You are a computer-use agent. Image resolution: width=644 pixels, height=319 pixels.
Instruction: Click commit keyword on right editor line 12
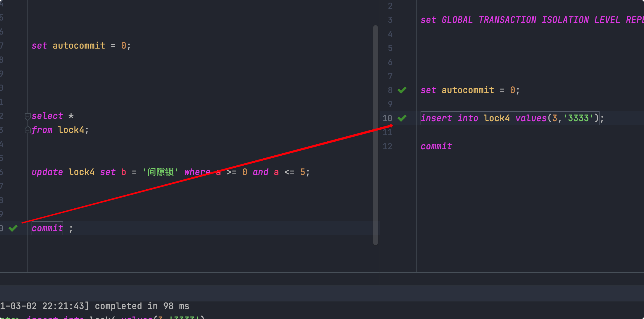click(x=436, y=146)
